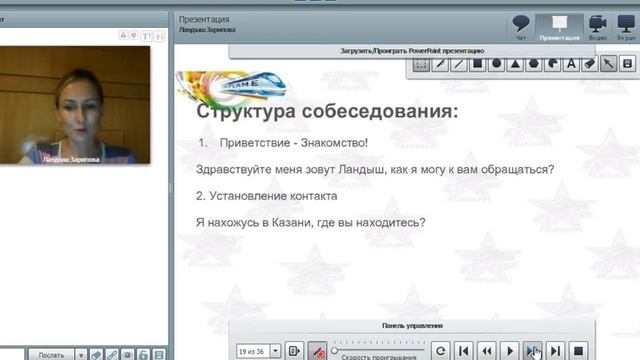Click the chat link icon
The image size is (640, 360).
[112, 355]
